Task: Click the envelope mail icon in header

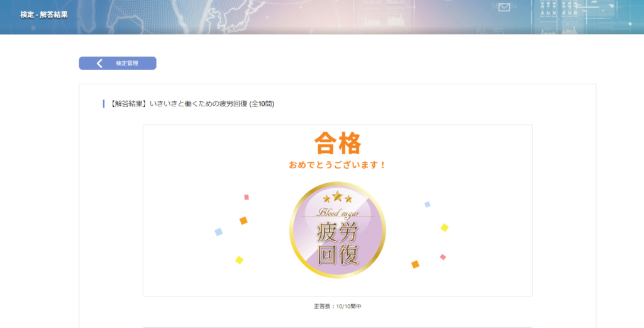Action: click(504, 7)
